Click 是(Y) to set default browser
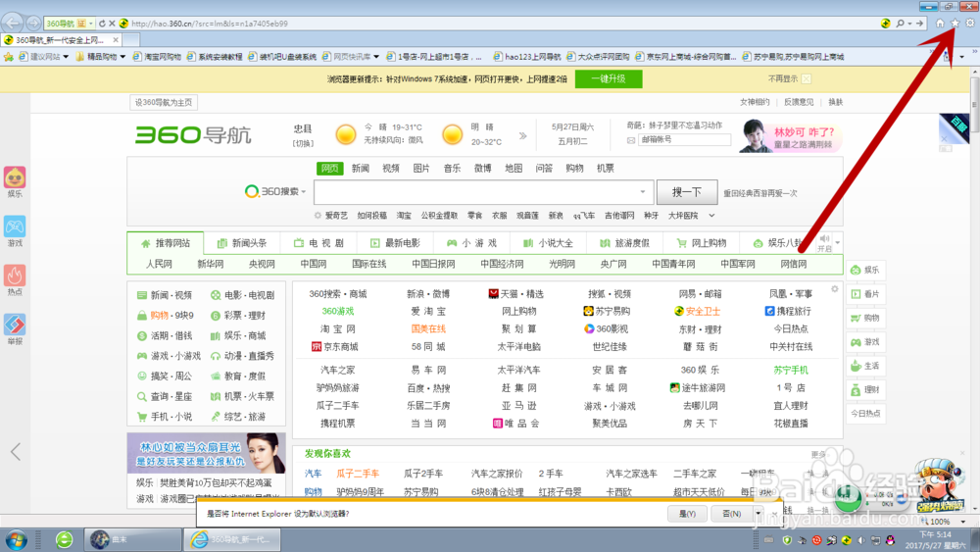This screenshot has width=980, height=552. click(687, 513)
